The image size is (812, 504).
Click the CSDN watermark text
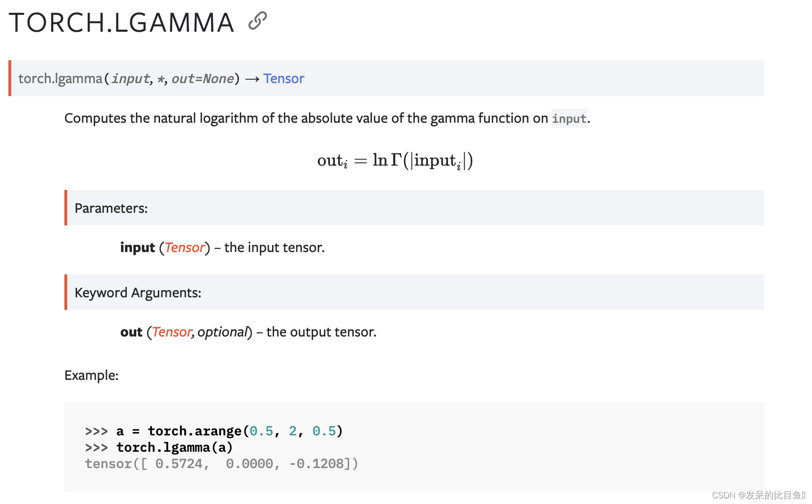(759, 495)
